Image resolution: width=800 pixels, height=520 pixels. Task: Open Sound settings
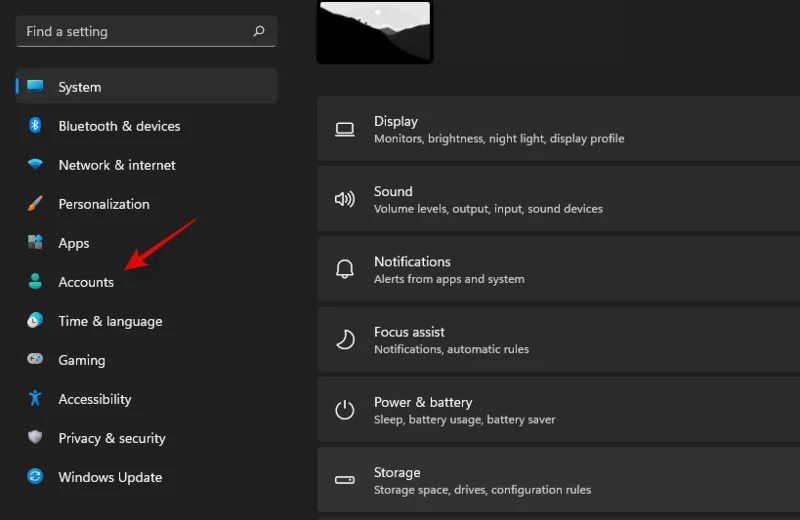(x=558, y=199)
